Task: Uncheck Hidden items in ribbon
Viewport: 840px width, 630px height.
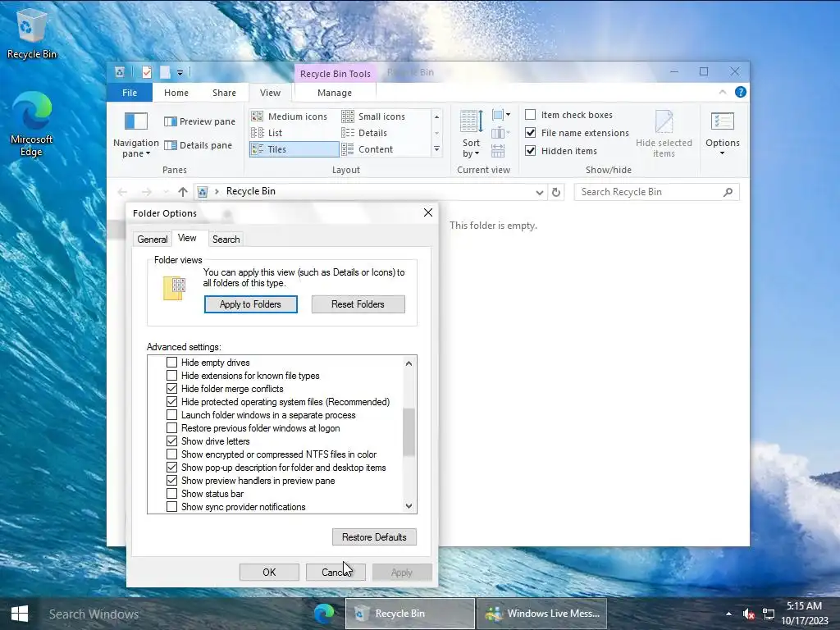Action: (x=531, y=151)
